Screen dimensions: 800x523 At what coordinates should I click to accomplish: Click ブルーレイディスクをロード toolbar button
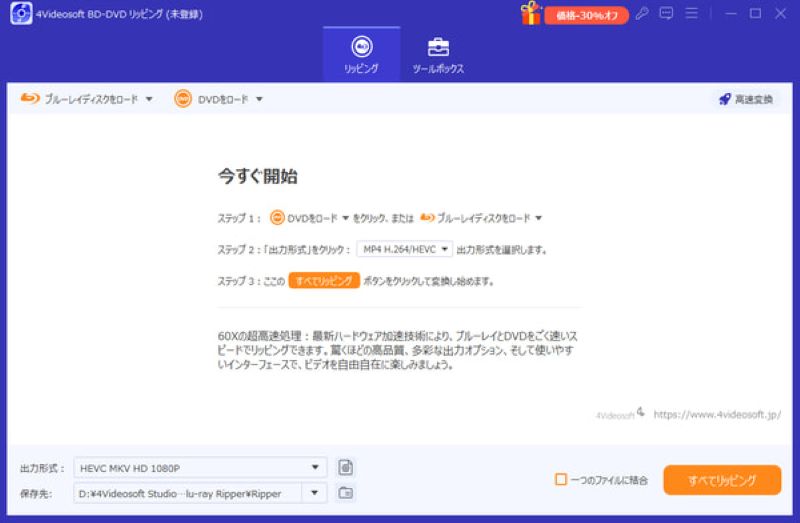80,98
